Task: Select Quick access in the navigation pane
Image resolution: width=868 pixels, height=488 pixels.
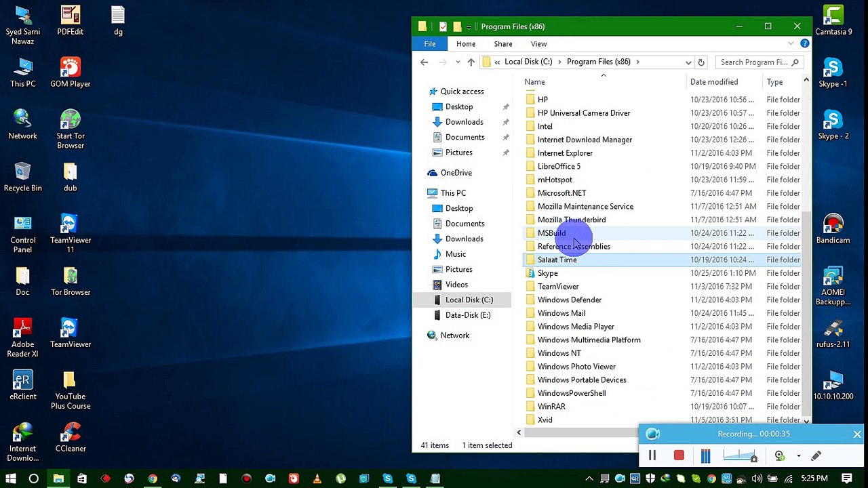Action: [462, 91]
